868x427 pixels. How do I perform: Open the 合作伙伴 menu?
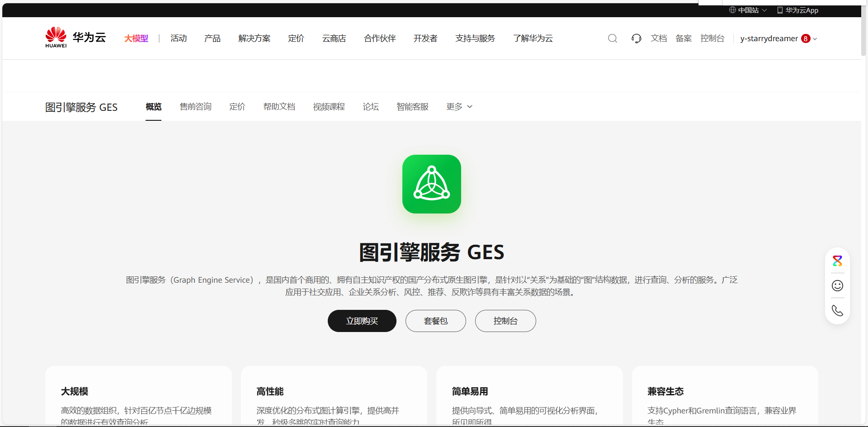click(x=380, y=38)
